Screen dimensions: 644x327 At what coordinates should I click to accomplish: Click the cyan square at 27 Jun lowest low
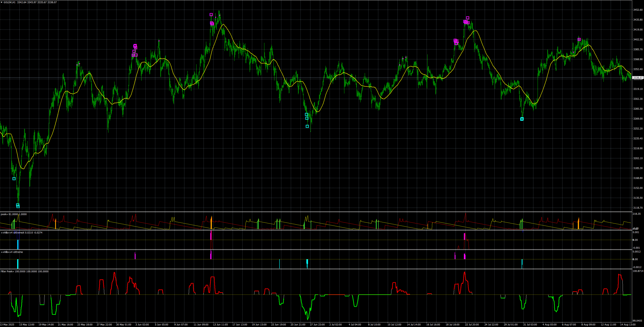pyautogui.click(x=307, y=126)
